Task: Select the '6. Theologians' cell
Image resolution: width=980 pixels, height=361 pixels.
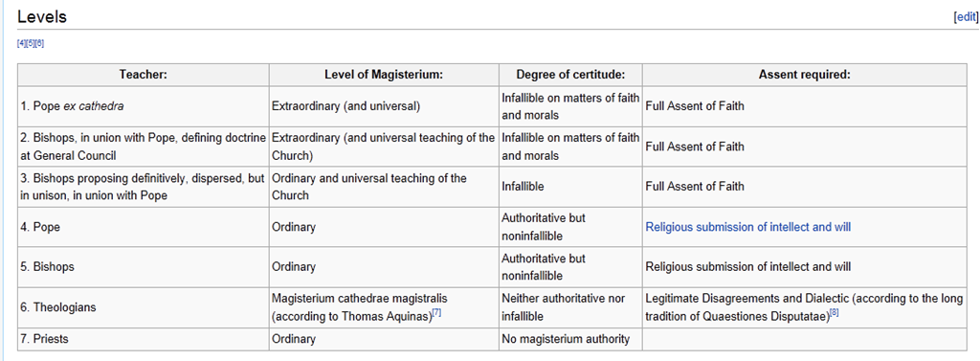Action: 144,307
